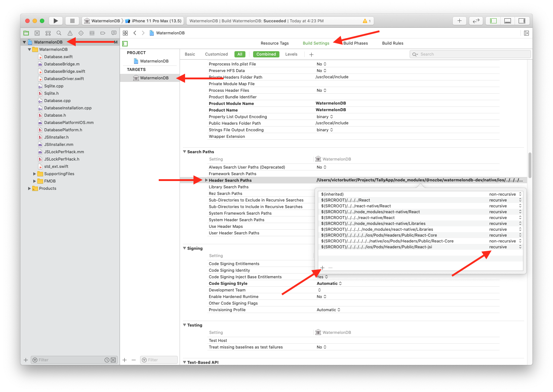The image size is (553, 392).
Task: Open the Report navigator speech-bubble icon
Action: pos(114,33)
